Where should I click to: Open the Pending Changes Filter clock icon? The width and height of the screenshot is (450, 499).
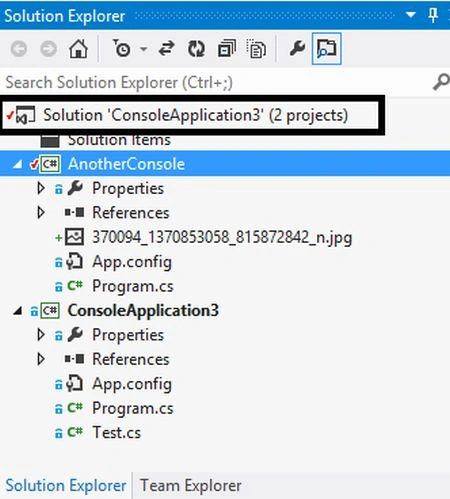[121, 49]
